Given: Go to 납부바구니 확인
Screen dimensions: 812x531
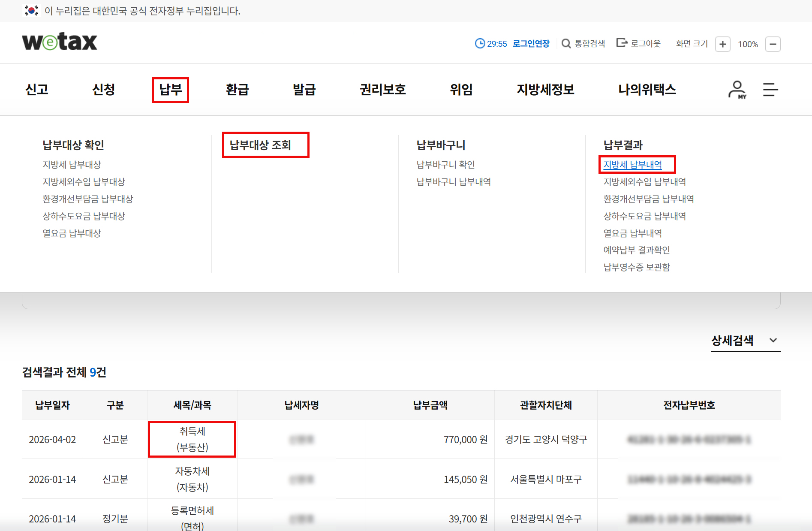Looking at the screenshot, I should [445, 165].
